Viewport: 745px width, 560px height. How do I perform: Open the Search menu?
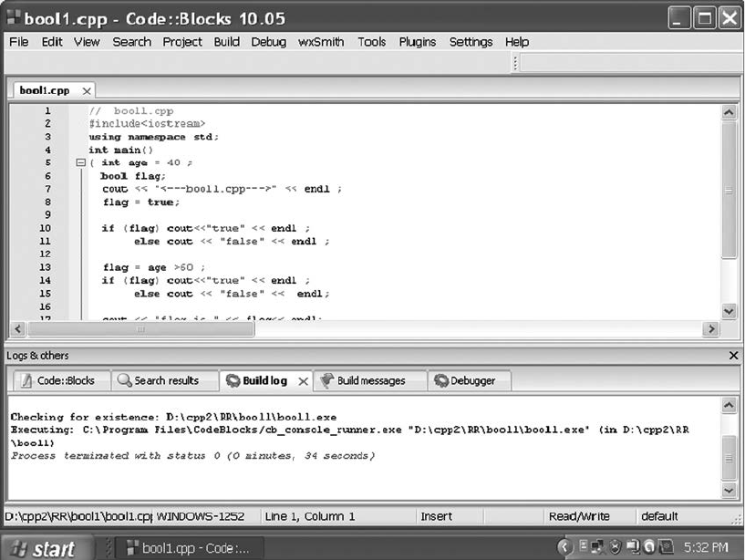pyautogui.click(x=131, y=42)
